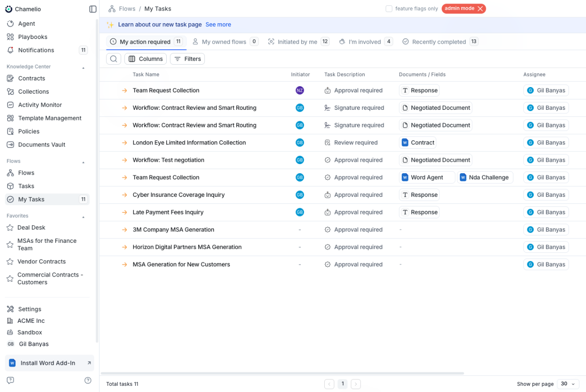Collapse the Knowledge Center section

tap(83, 67)
